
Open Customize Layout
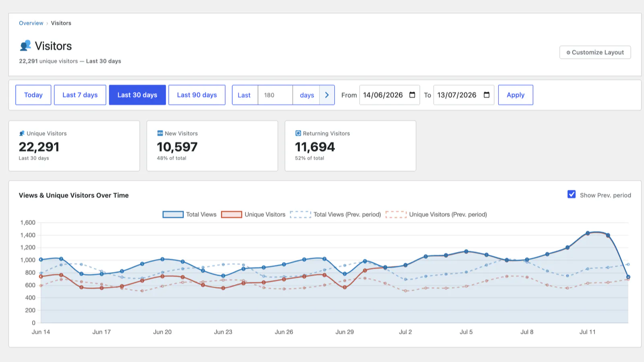[595, 52]
